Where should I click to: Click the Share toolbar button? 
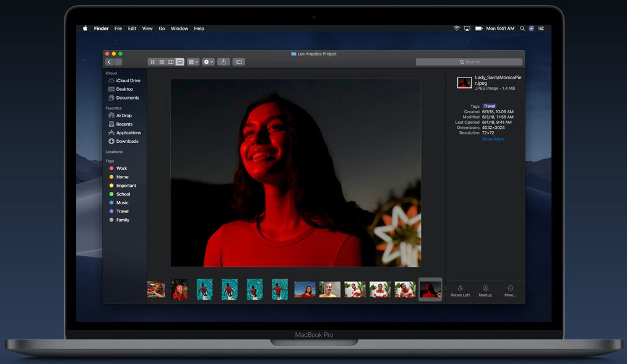click(x=223, y=62)
